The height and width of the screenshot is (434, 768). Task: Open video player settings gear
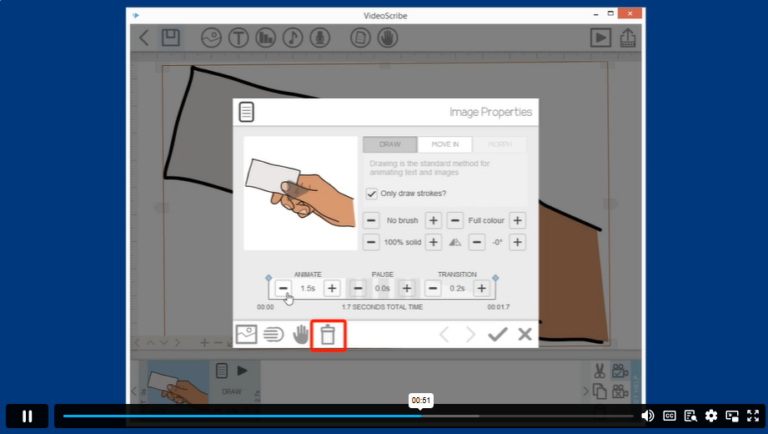click(711, 416)
